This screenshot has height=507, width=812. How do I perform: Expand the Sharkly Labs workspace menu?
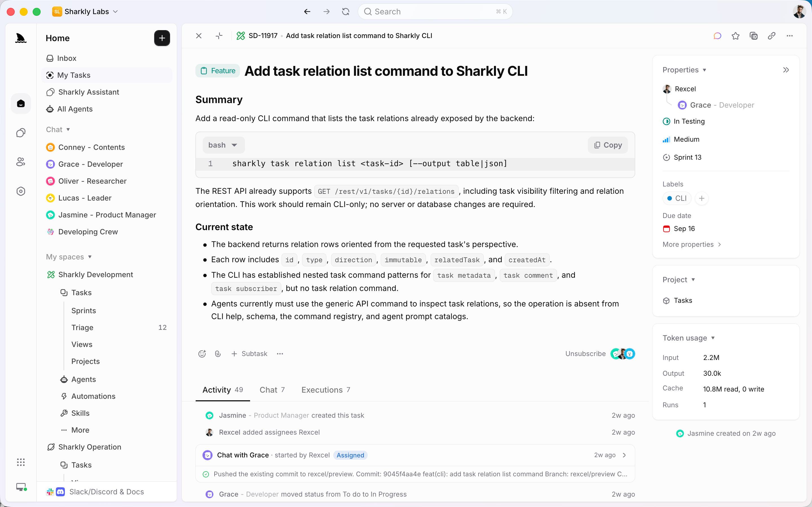pyautogui.click(x=85, y=12)
